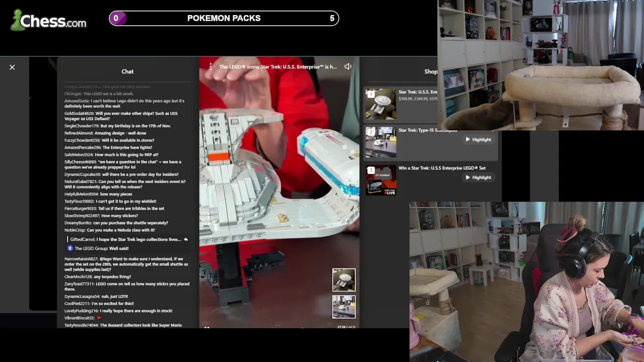Open the three-dot video options menu

(210, 66)
